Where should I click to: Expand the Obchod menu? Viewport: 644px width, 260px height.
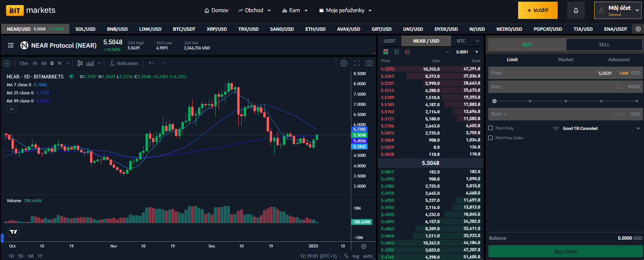pos(254,10)
